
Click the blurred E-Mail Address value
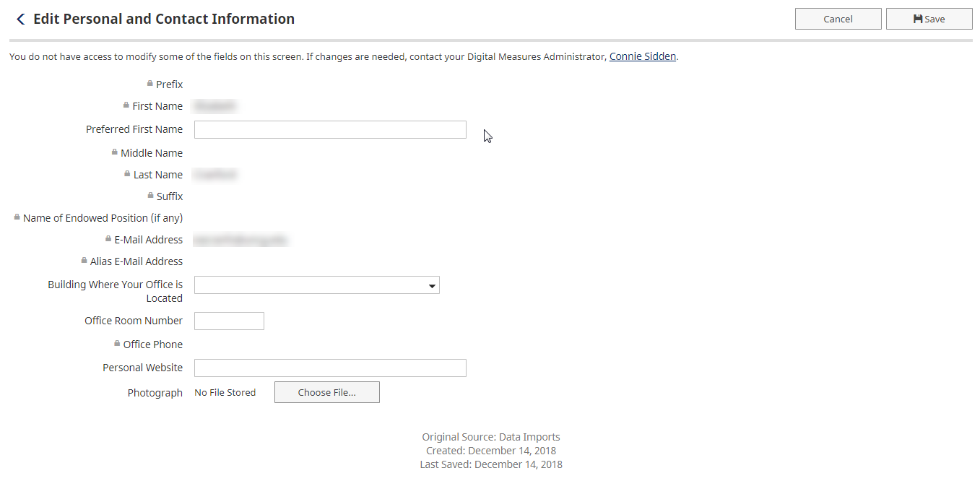[x=241, y=240]
